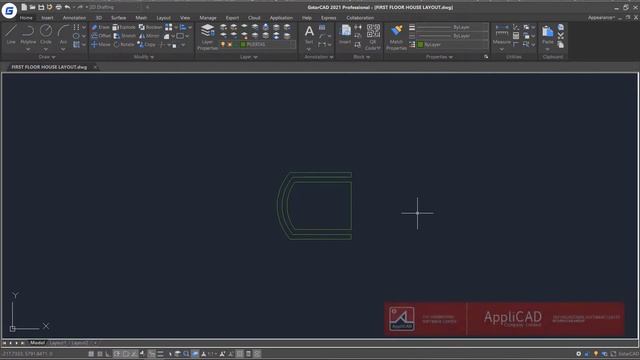Click the Open file icon in quick access
Screen dimensions: 640x360
(32, 7)
